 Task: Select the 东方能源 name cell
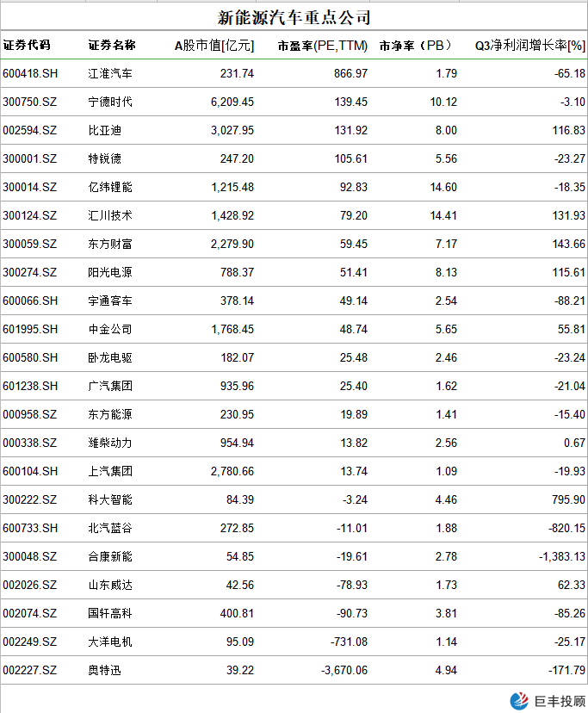tap(110, 415)
